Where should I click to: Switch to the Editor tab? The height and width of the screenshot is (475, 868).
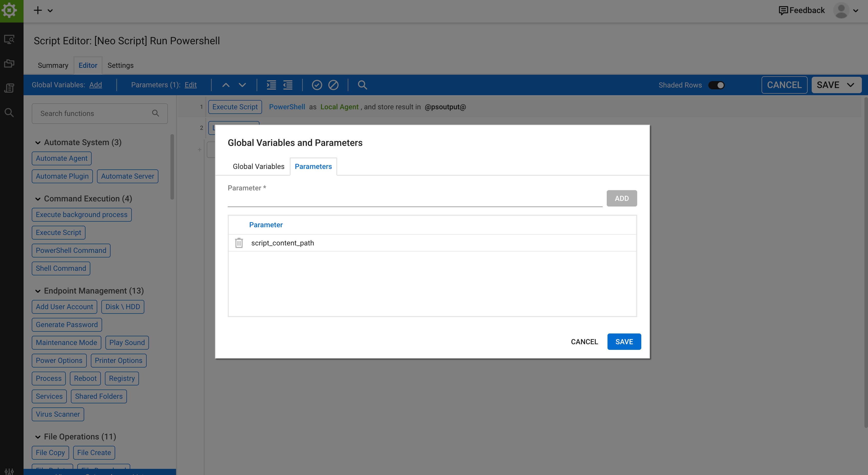[x=88, y=65]
